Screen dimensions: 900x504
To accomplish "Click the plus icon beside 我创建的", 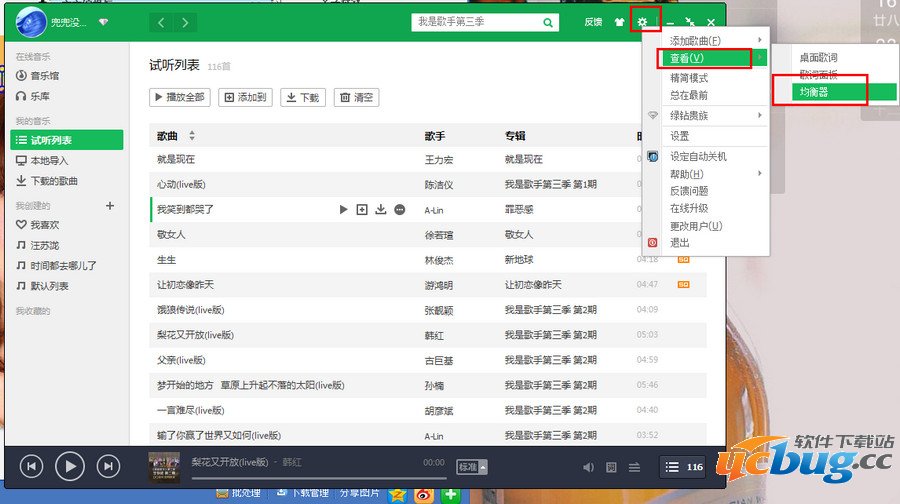I will tap(110, 206).
